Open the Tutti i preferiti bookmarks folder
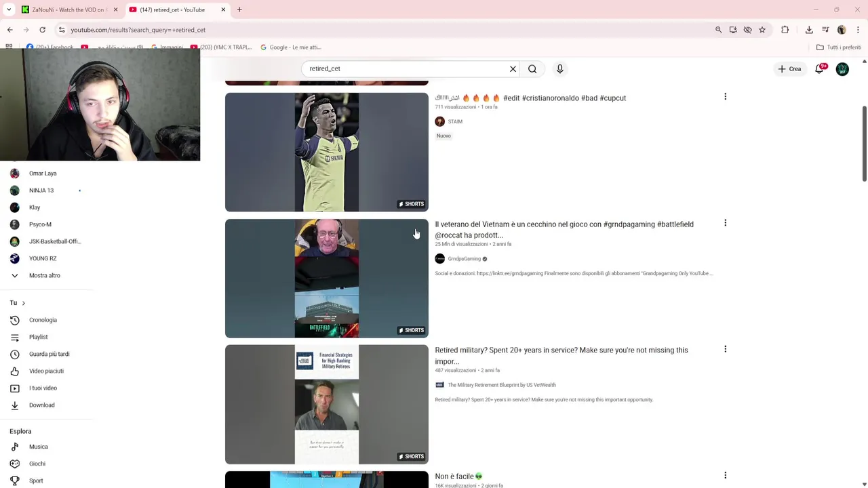 839,47
